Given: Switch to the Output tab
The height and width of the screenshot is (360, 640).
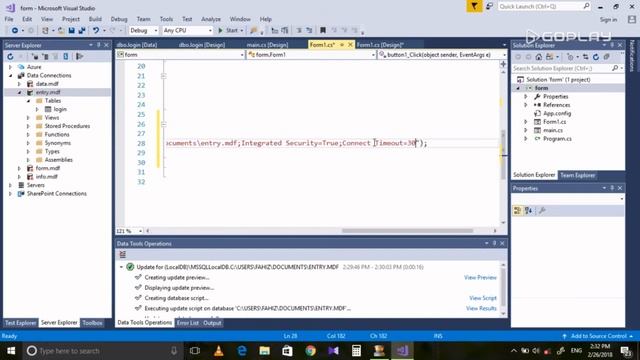Looking at the screenshot, I should [x=212, y=323].
